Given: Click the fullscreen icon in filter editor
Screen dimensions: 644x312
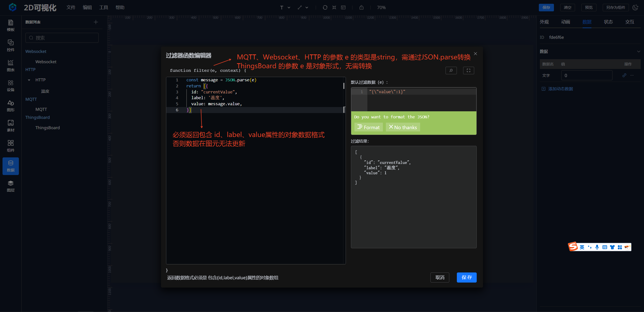Looking at the screenshot, I should [468, 71].
